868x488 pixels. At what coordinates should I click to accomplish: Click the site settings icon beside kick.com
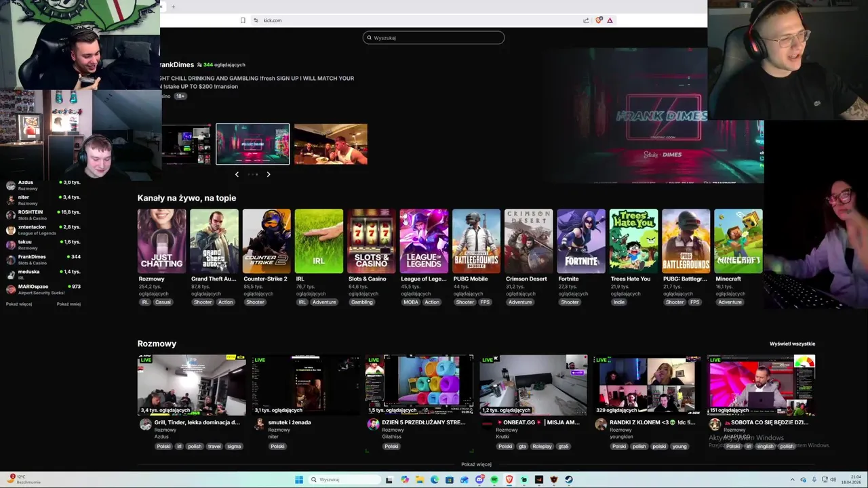tap(256, 20)
